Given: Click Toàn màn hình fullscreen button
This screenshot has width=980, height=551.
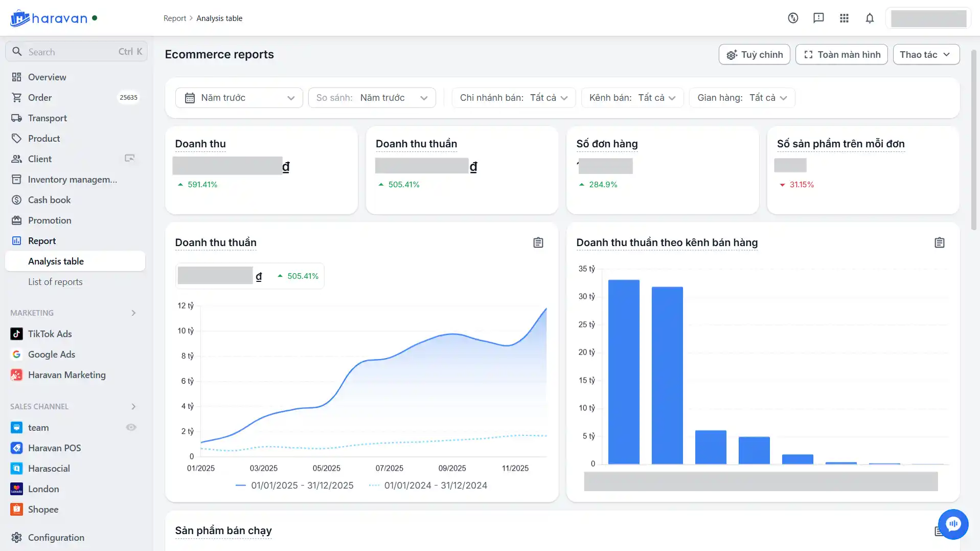Looking at the screenshot, I should 841,54.
